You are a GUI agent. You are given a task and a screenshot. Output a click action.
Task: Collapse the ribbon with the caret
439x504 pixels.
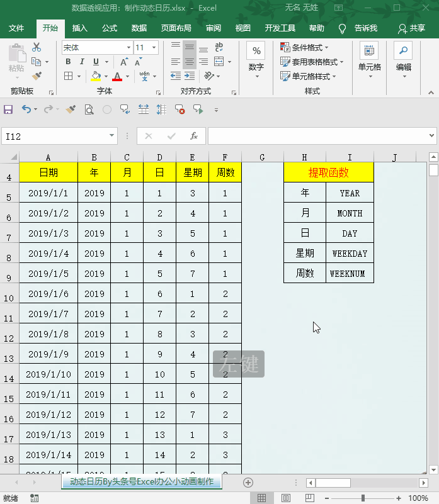pyautogui.click(x=431, y=92)
